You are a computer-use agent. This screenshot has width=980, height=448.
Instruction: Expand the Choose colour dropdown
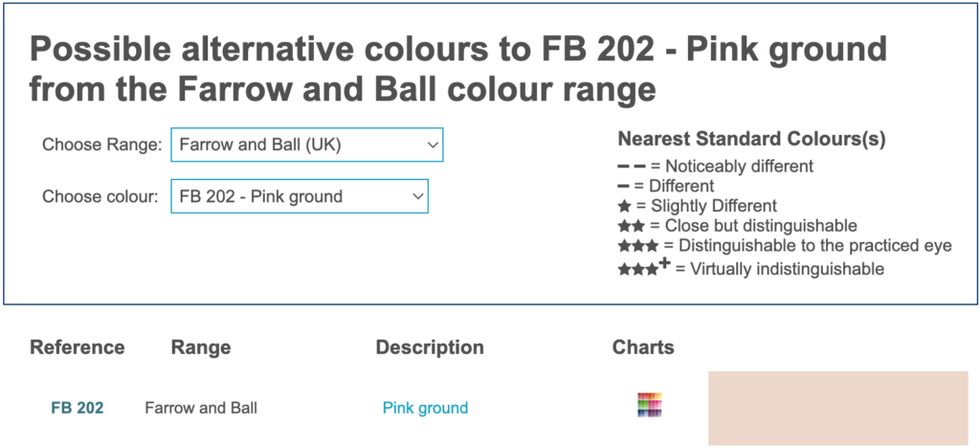[x=299, y=197]
